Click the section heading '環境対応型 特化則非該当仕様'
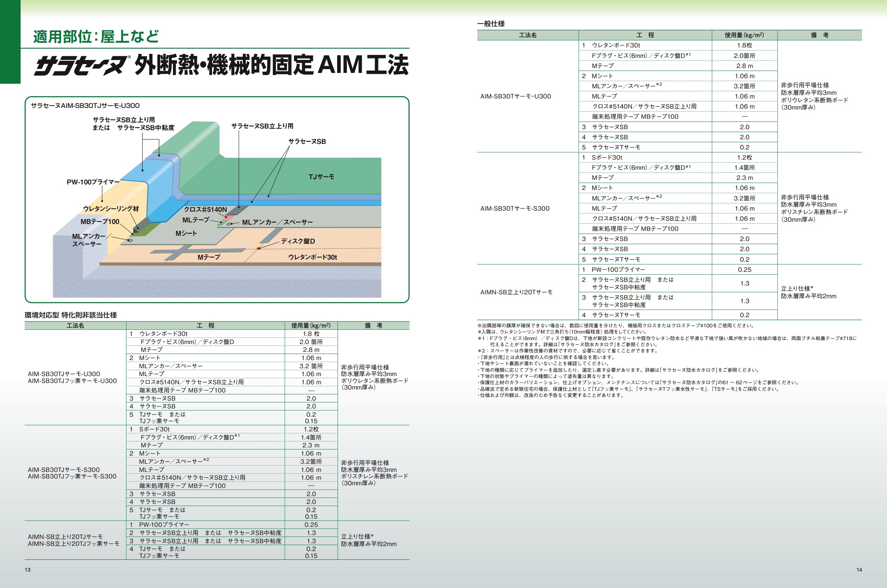This screenshot has width=887, height=588. tap(71, 315)
